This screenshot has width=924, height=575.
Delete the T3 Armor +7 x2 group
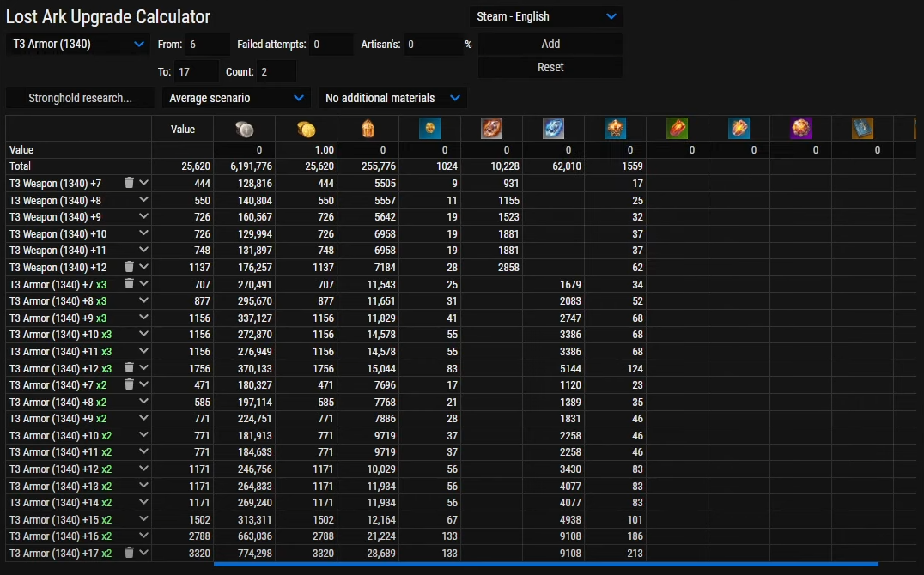click(129, 384)
